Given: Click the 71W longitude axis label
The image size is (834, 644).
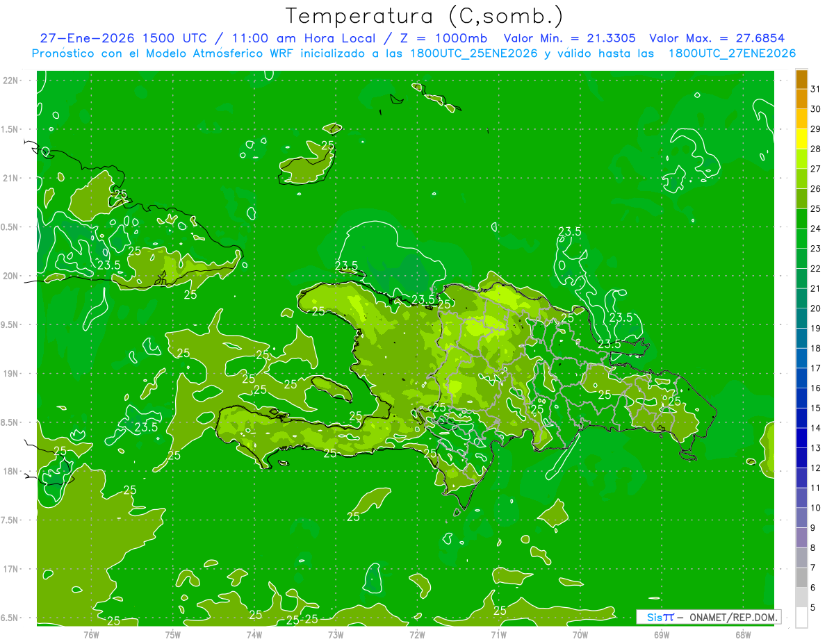Looking at the screenshot, I should coord(498,634).
